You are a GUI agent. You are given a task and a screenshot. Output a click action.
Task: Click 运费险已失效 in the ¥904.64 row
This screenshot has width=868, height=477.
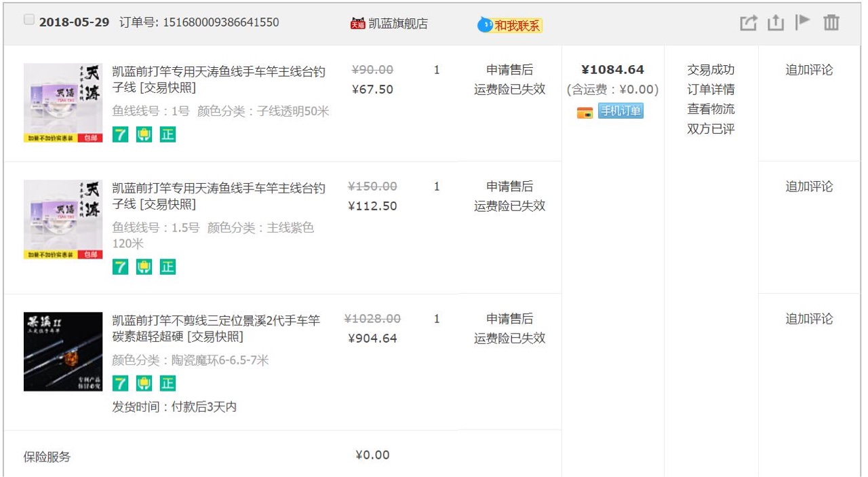tap(510, 339)
